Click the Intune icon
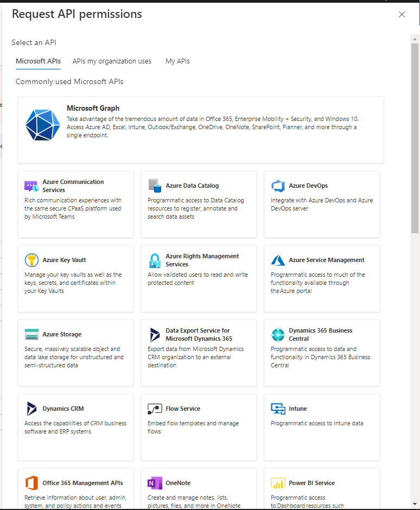 (278, 409)
